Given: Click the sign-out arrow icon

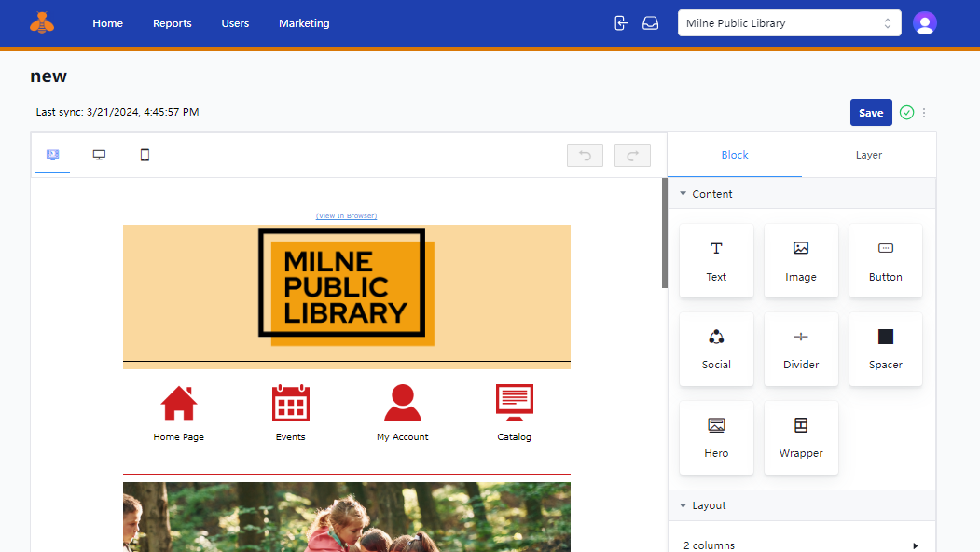Looking at the screenshot, I should (x=621, y=23).
